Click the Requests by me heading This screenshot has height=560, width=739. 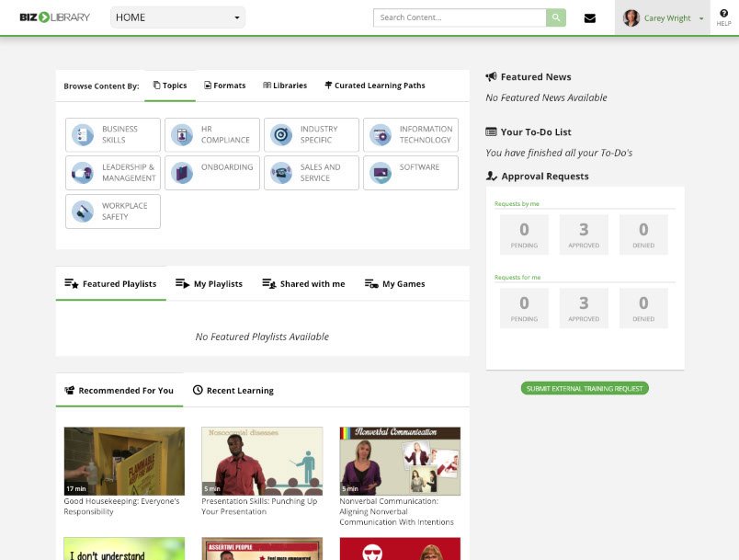[517, 203]
